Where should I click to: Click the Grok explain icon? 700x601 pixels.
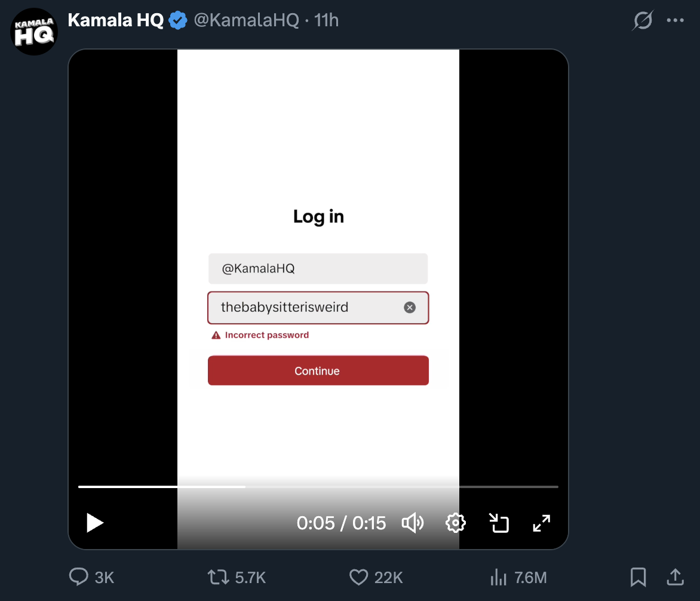(x=643, y=21)
